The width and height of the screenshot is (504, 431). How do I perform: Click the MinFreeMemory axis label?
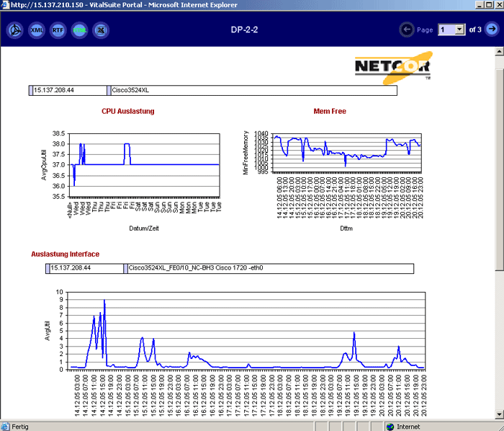point(246,153)
